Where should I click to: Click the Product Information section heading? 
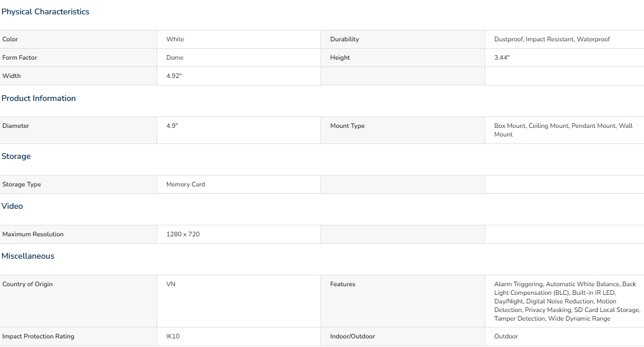[x=38, y=99]
